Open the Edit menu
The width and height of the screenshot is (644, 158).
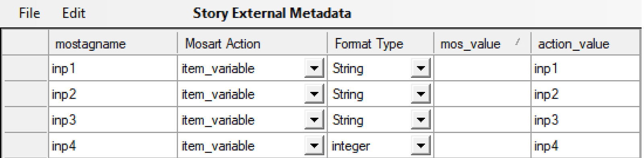74,13
